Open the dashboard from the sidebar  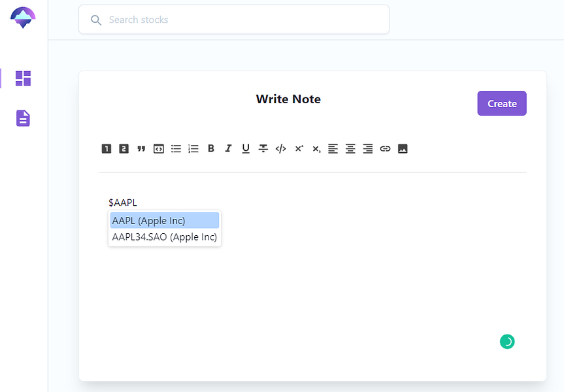point(23,78)
